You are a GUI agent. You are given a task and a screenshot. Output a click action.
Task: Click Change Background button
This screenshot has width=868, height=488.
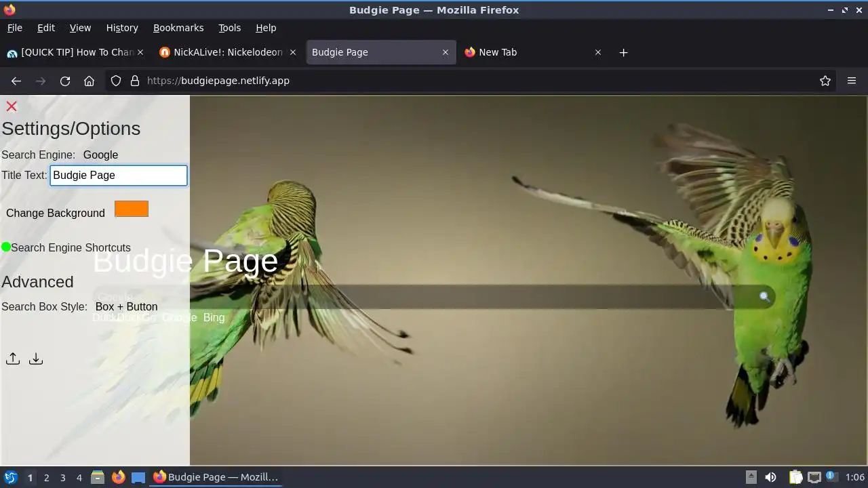[x=56, y=213]
